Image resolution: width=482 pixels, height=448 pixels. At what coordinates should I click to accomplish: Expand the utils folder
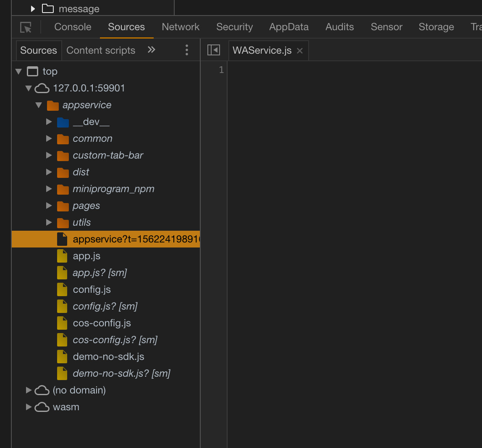click(x=49, y=222)
